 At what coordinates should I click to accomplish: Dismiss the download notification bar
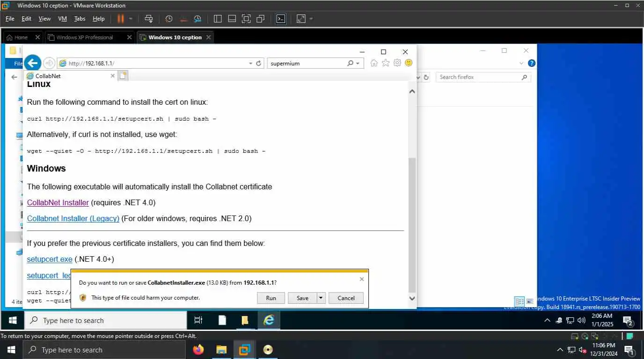coord(362,279)
